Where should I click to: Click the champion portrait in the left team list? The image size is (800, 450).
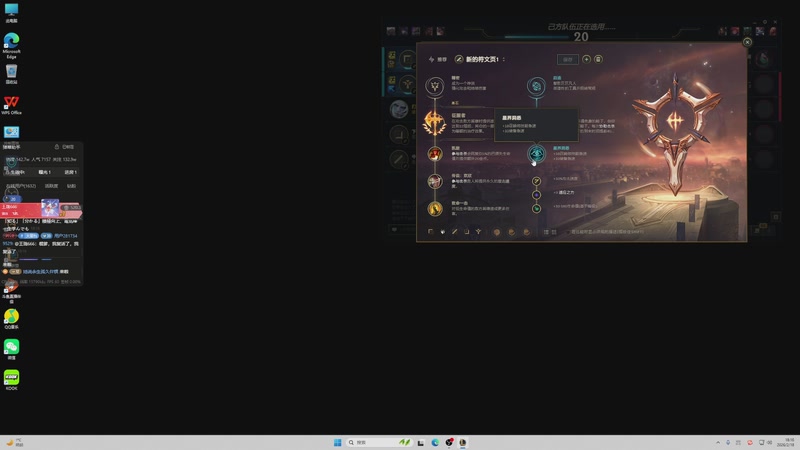pos(399,109)
